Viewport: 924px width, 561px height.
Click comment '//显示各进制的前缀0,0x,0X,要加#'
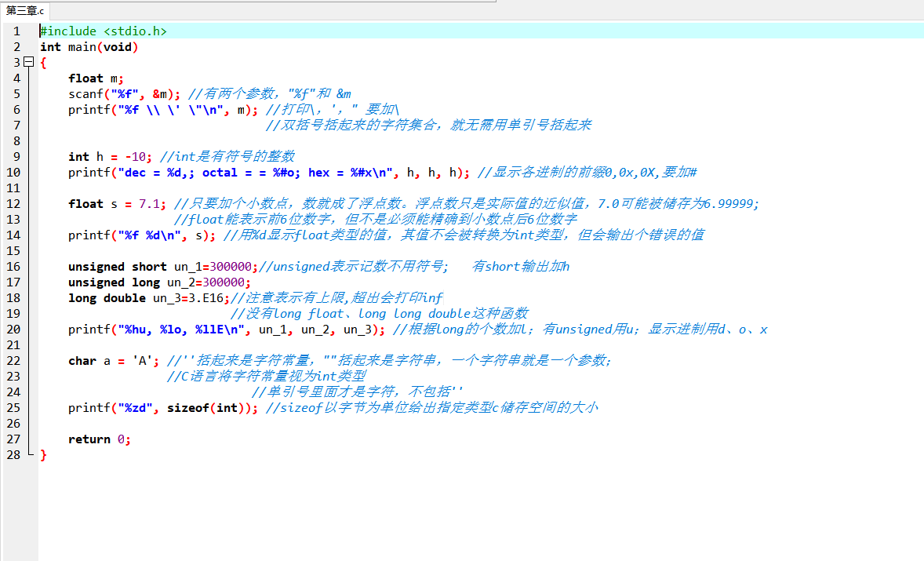tap(588, 173)
